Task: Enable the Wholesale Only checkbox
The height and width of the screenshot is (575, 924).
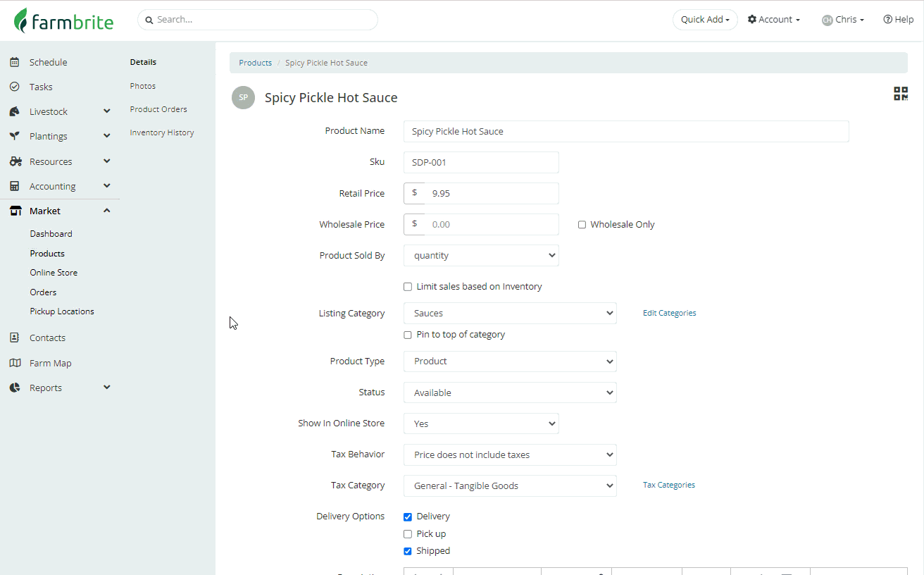Action: [x=582, y=225]
